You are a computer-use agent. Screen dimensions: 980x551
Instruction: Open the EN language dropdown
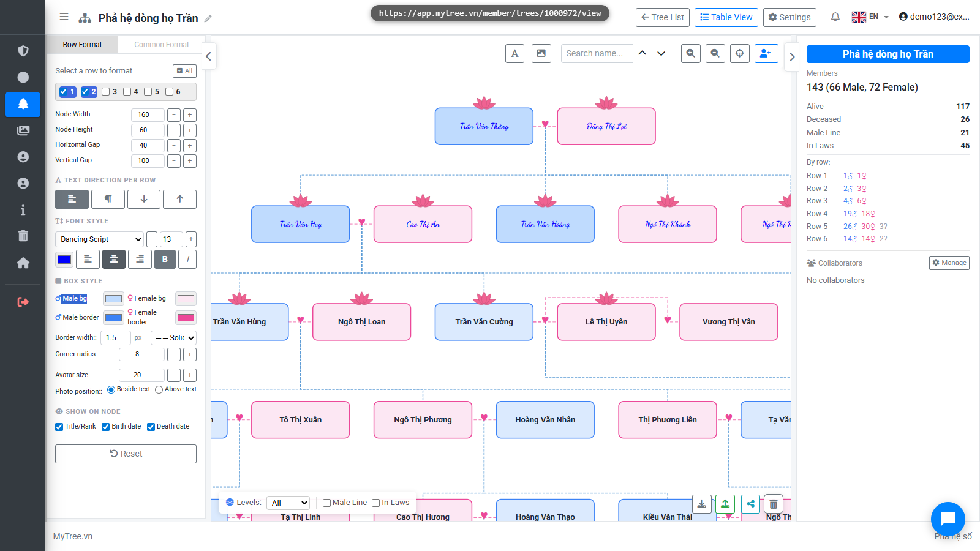[870, 17]
